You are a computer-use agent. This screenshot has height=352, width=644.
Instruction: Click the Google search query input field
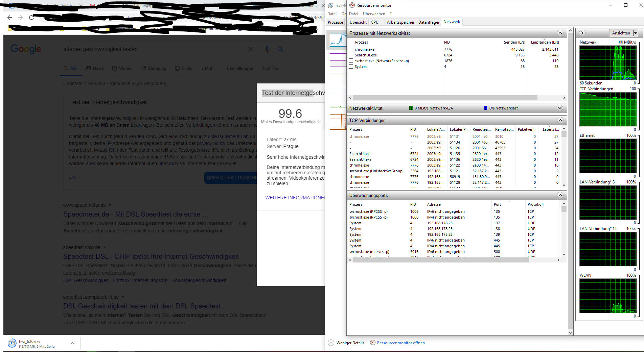(152, 49)
